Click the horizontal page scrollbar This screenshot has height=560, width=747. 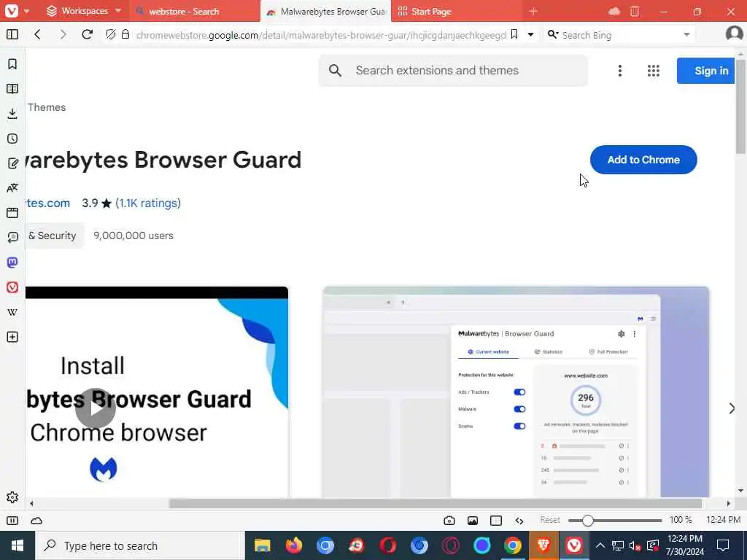pyautogui.click(x=435, y=503)
